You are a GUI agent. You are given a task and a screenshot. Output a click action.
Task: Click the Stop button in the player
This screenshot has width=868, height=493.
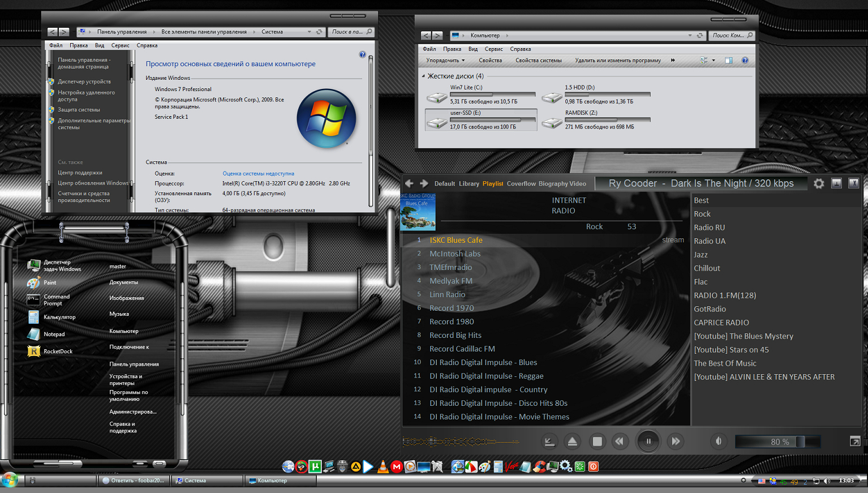point(597,441)
